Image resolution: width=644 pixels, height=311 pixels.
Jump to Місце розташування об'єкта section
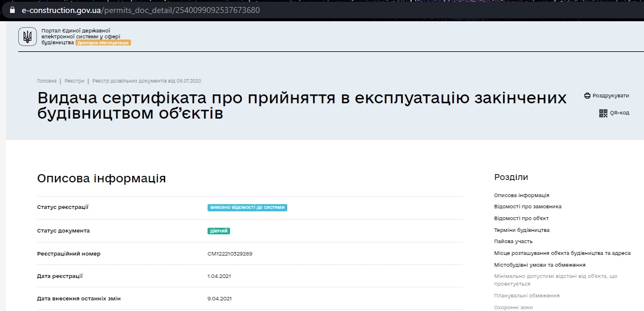(562, 253)
